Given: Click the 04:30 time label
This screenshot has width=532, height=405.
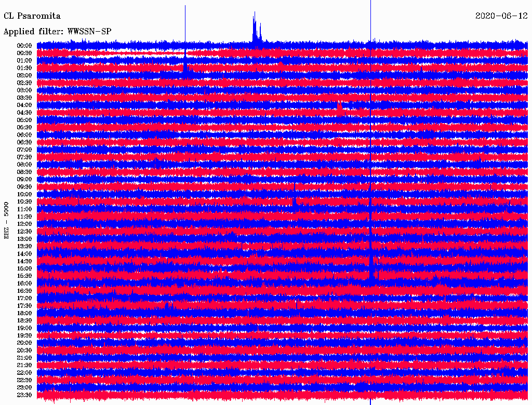Looking at the screenshot, I should coord(24,113).
